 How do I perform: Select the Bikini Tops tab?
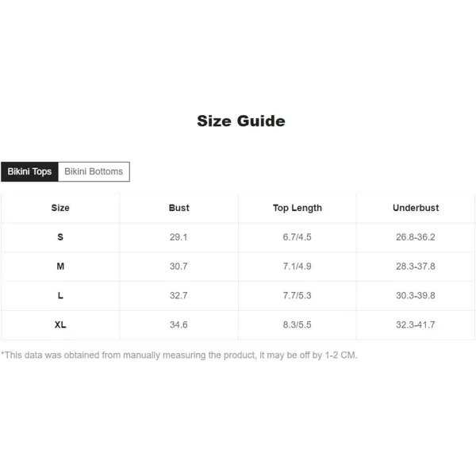(x=29, y=172)
